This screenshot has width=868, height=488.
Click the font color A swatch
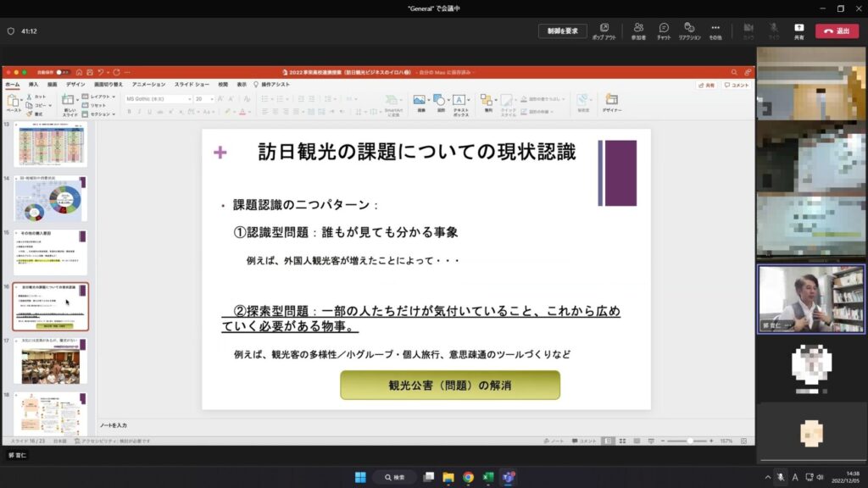tap(242, 112)
